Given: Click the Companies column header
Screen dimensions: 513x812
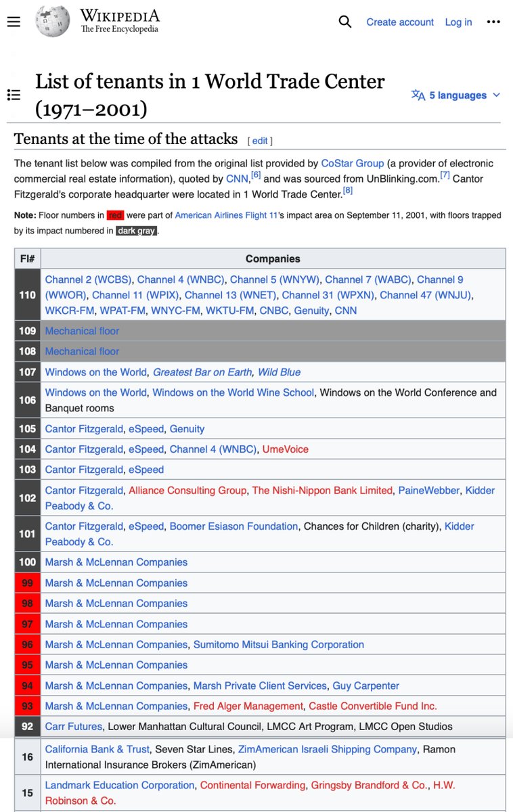Looking at the screenshot, I should [x=273, y=258].
